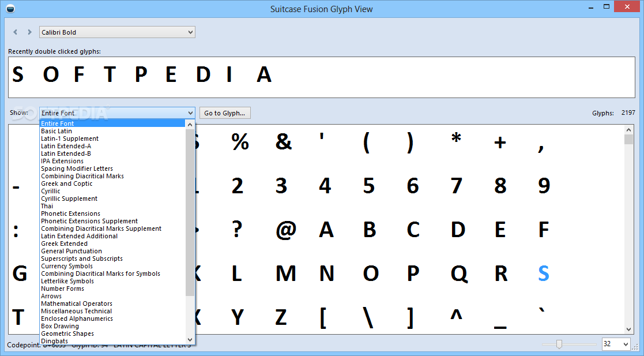Open the glyph size 32 dropdown

tap(616, 344)
